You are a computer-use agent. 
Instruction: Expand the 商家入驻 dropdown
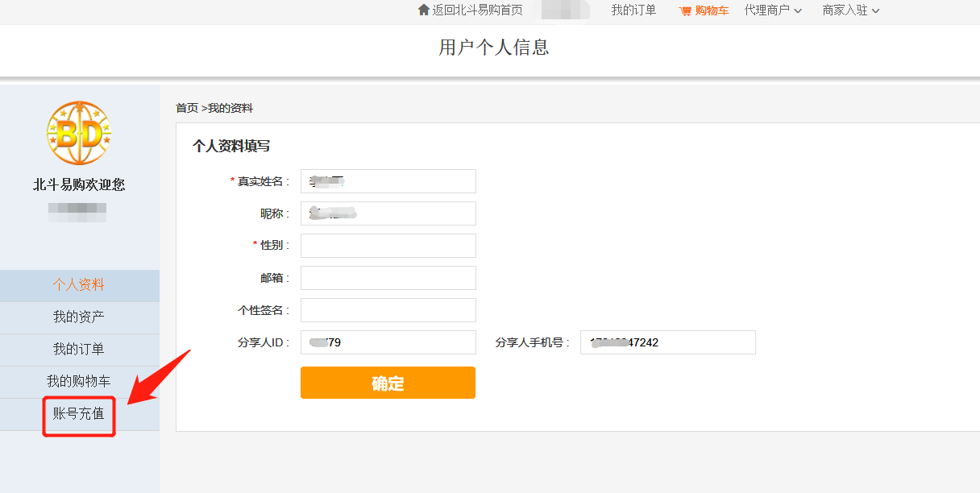pos(850,10)
